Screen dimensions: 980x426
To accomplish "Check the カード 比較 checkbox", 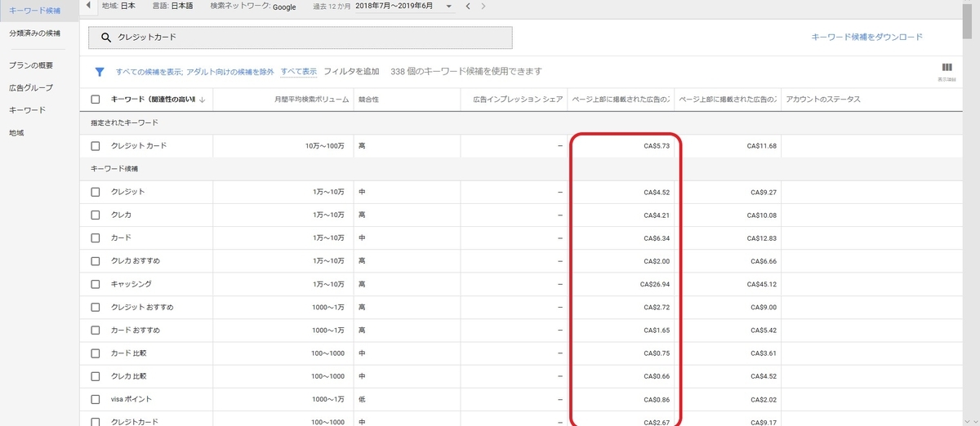I will (x=96, y=353).
